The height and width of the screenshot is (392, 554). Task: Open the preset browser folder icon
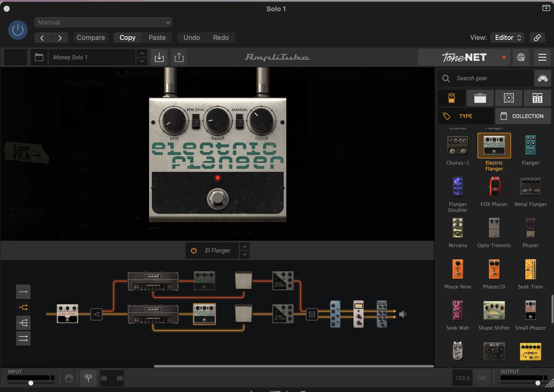pos(39,57)
